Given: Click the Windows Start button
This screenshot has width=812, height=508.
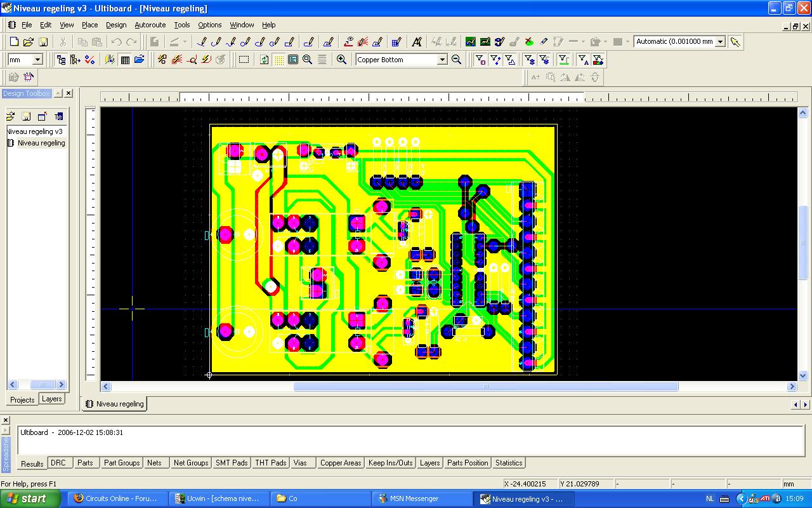Looking at the screenshot, I should [x=30, y=498].
